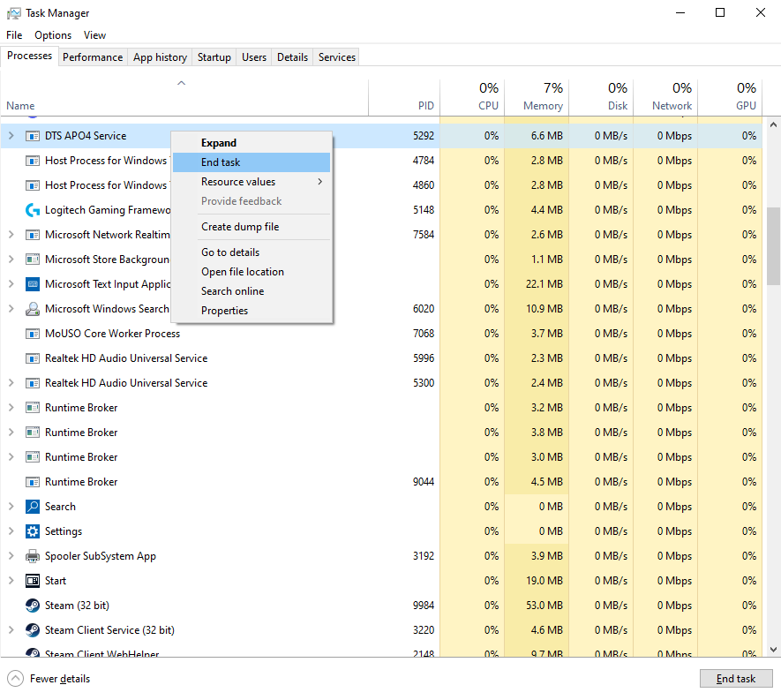Click the MoUSO Core Worker Process icon

(x=33, y=334)
